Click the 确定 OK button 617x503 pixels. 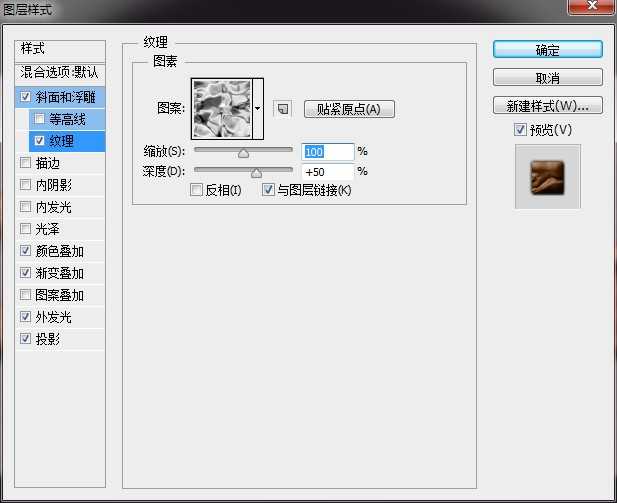tap(547, 50)
